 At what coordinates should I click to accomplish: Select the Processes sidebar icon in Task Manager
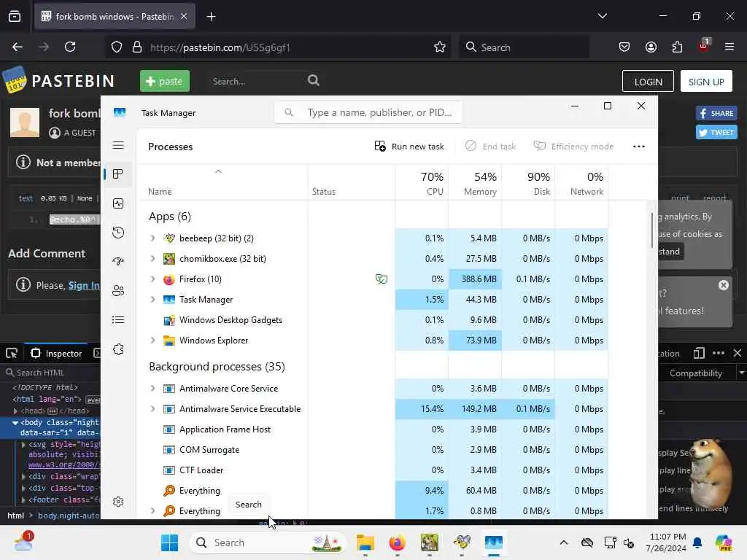tap(118, 174)
